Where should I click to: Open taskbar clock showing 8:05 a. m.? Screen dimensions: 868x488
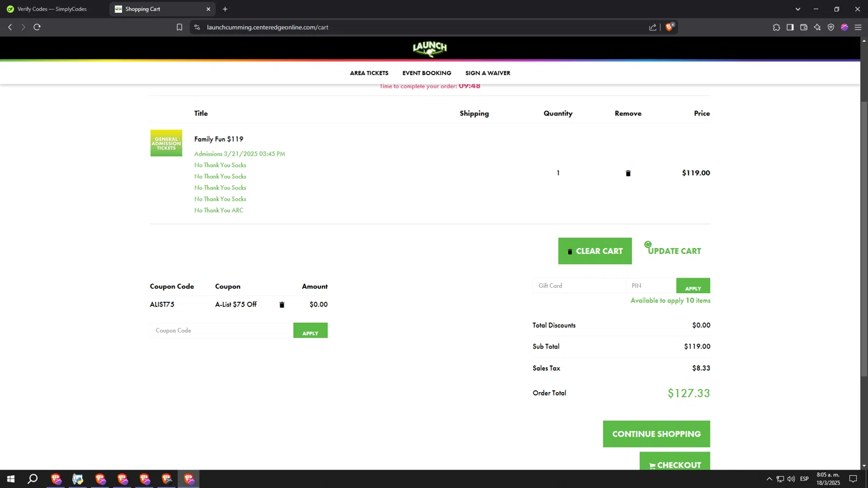tap(828, 479)
